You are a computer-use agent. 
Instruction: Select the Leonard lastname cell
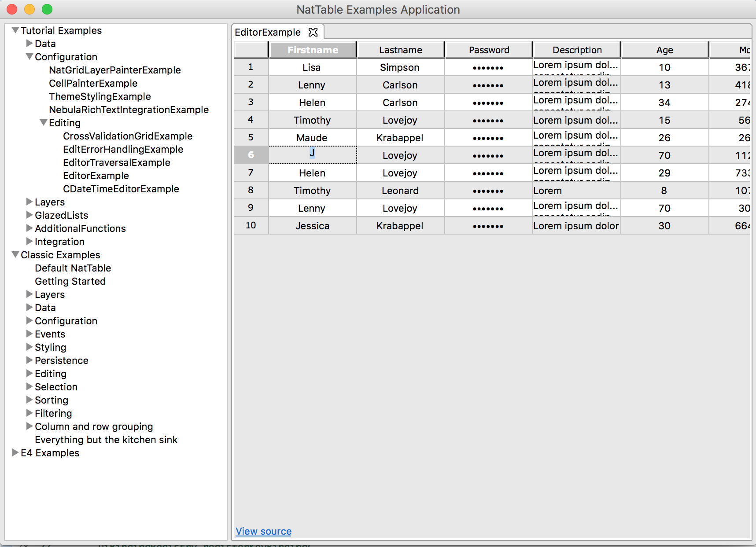401,190
